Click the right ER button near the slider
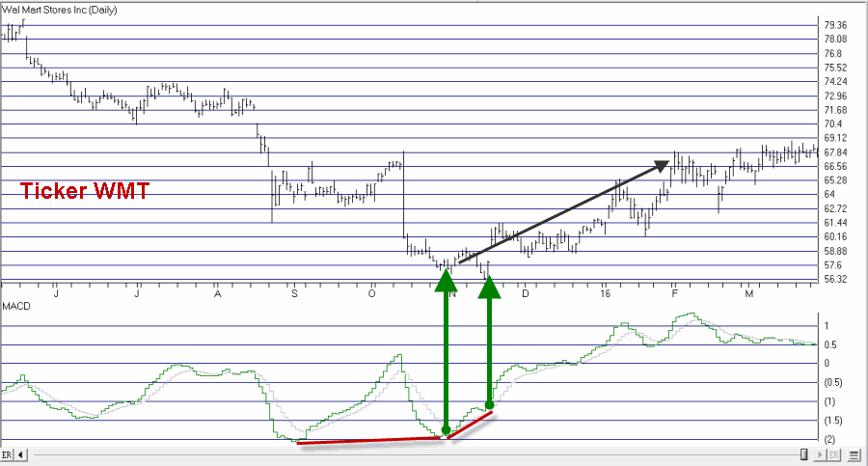The width and height of the screenshot is (868, 466). pos(833,455)
